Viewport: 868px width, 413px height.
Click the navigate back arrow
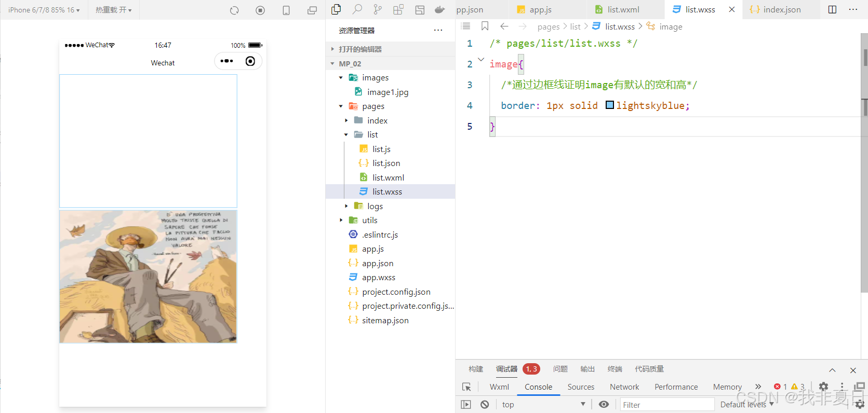point(504,26)
